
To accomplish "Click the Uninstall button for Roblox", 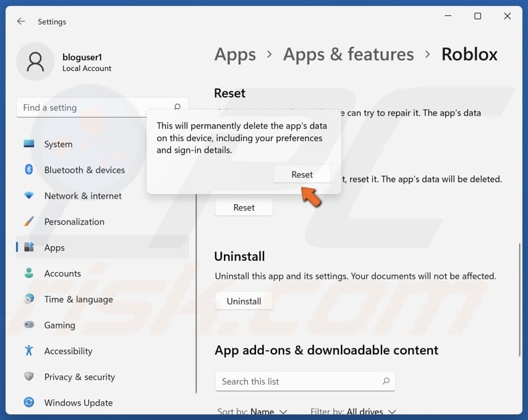I will (244, 302).
